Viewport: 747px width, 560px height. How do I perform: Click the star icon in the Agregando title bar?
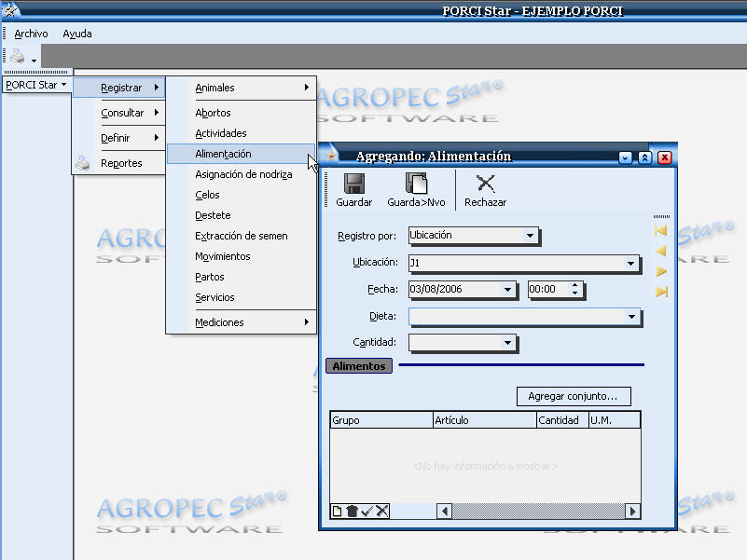point(332,156)
